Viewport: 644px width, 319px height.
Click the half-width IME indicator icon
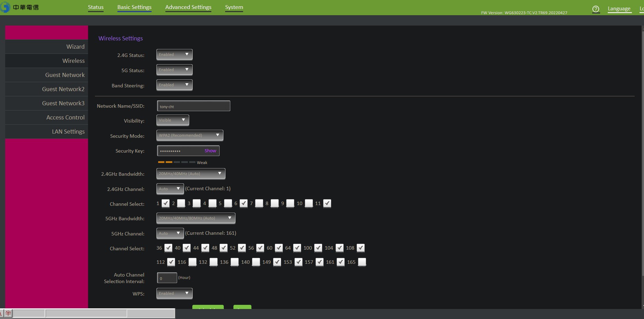coord(8,313)
